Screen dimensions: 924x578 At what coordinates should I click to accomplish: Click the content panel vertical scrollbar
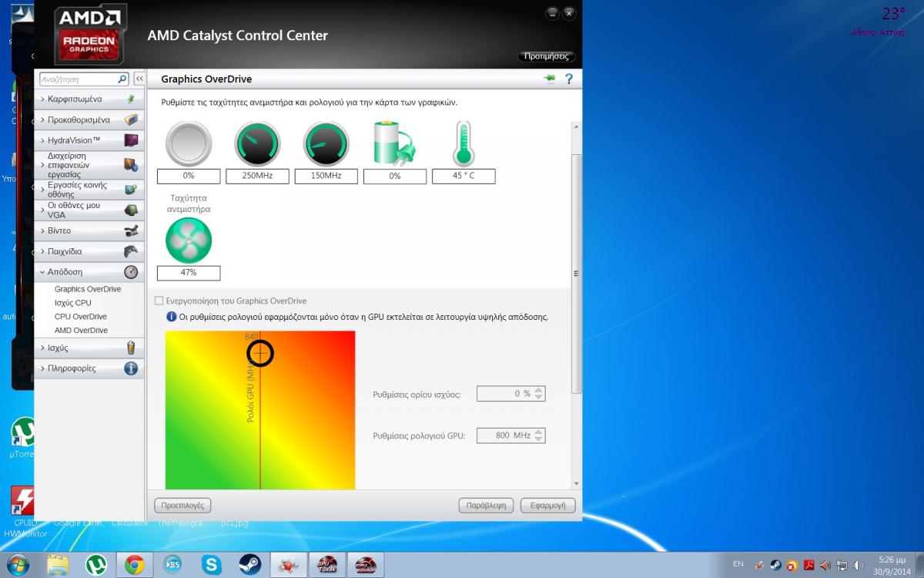click(577, 274)
